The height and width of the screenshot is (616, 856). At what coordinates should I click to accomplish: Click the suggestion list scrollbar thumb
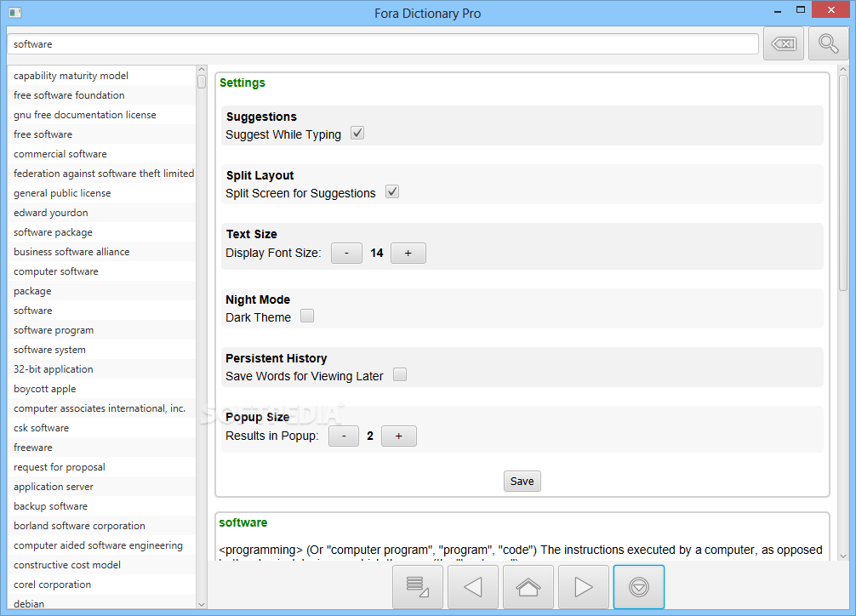(202, 82)
